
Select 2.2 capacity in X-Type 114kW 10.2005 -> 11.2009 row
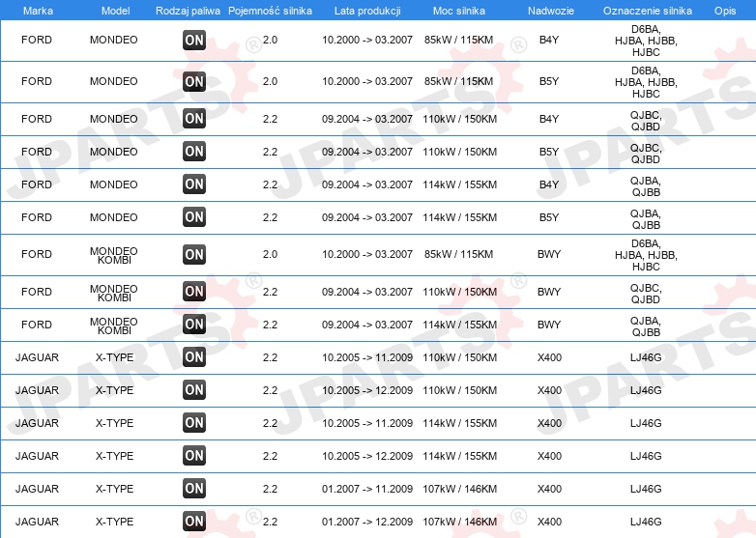click(270, 423)
